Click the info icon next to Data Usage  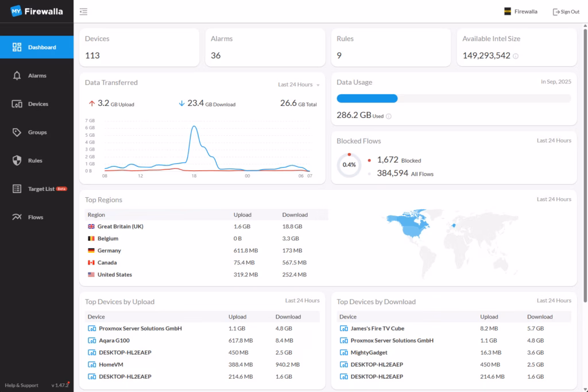click(x=389, y=116)
